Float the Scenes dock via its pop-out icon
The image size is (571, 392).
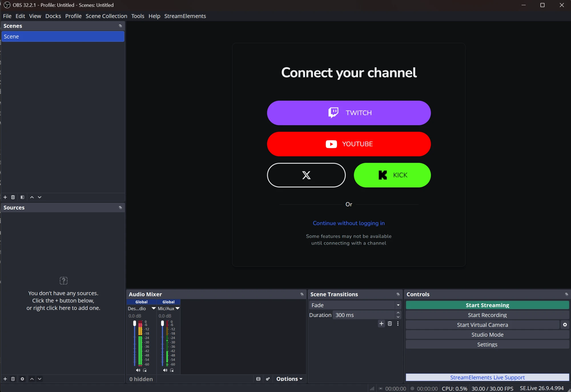pos(120,26)
